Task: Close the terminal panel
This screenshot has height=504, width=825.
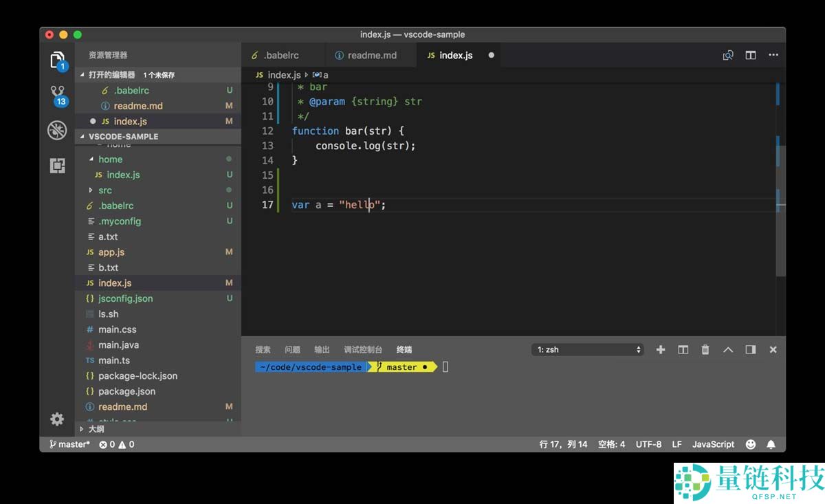Action: point(773,349)
